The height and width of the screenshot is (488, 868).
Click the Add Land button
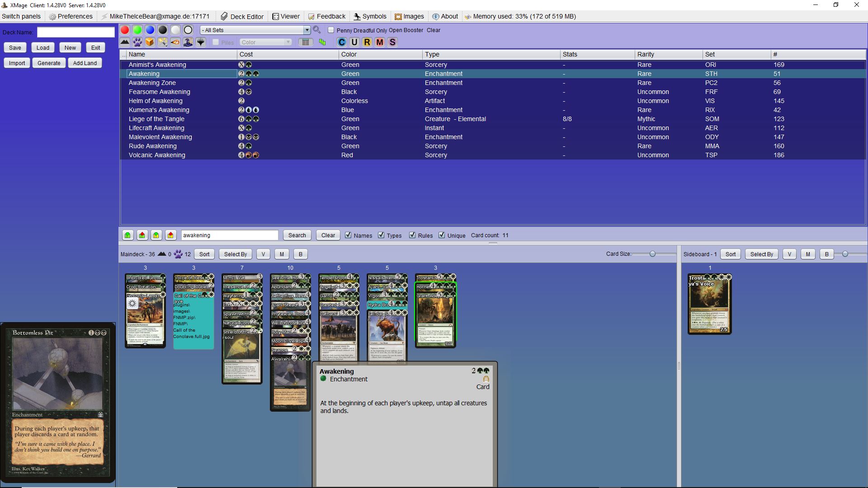click(85, 63)
